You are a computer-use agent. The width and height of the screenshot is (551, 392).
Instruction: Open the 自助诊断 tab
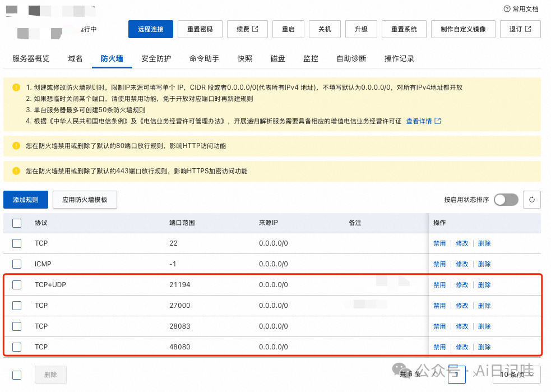click(351, 59)
